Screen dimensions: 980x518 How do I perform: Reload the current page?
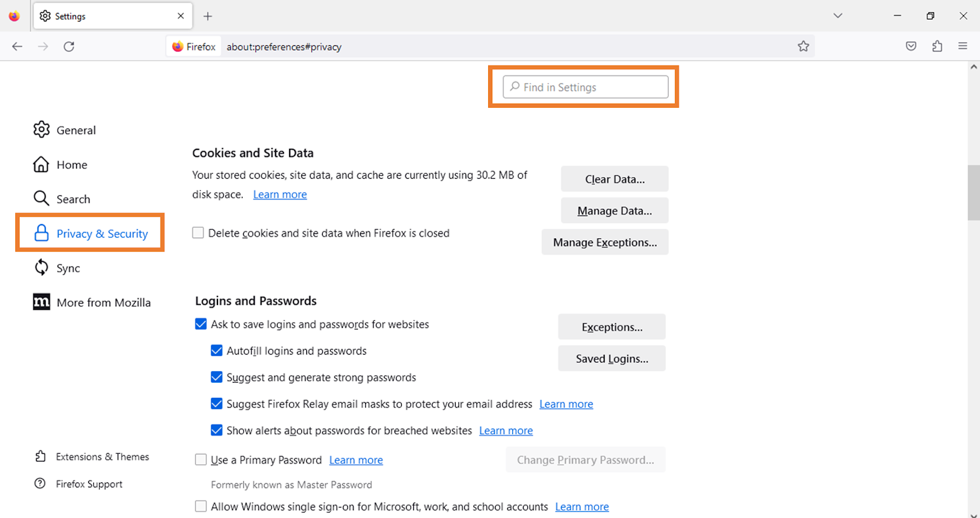69,47
